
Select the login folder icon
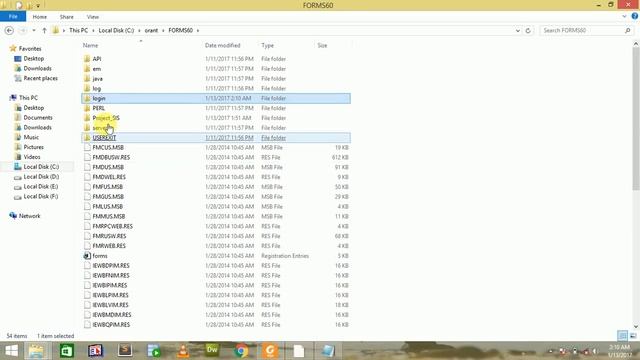(x=87, y=98)
